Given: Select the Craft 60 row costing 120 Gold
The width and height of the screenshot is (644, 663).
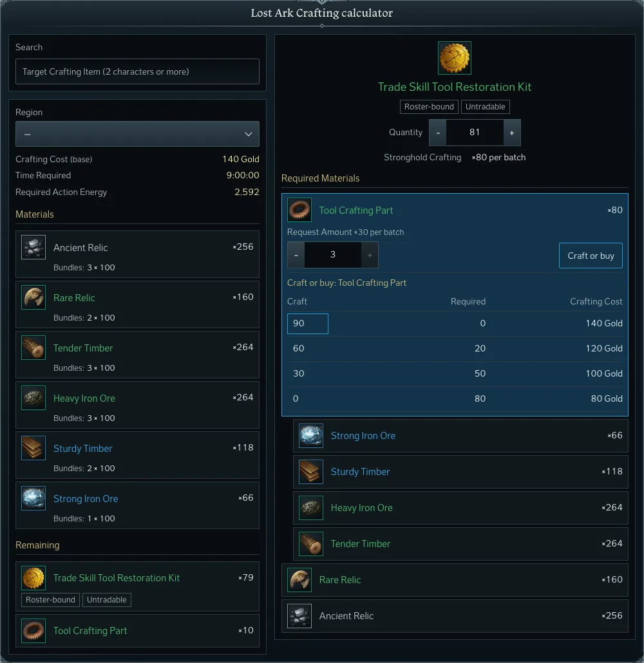Looking at the screenshot, I should [455, 348].
